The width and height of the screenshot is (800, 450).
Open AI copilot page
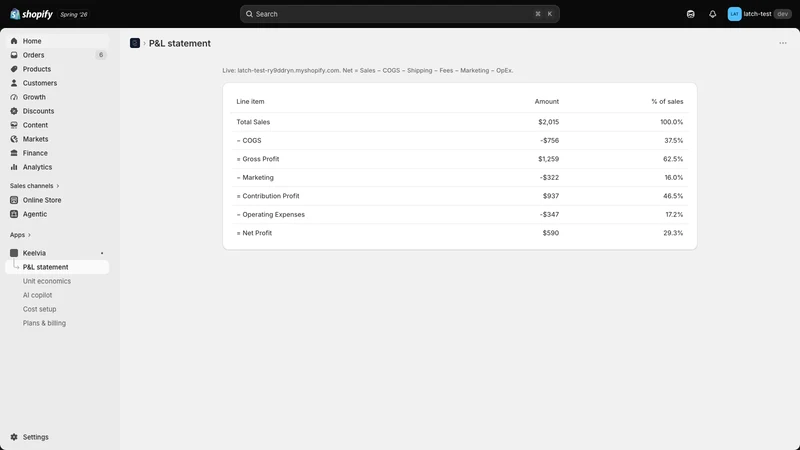tap(37, 295)
